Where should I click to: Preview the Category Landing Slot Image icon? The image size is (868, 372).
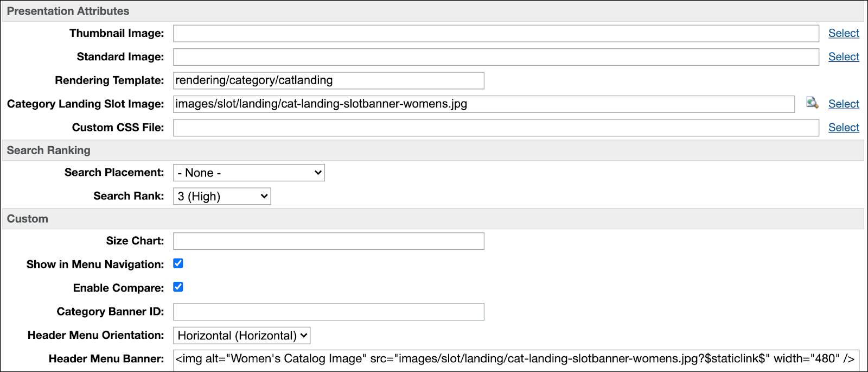(812, 103)
